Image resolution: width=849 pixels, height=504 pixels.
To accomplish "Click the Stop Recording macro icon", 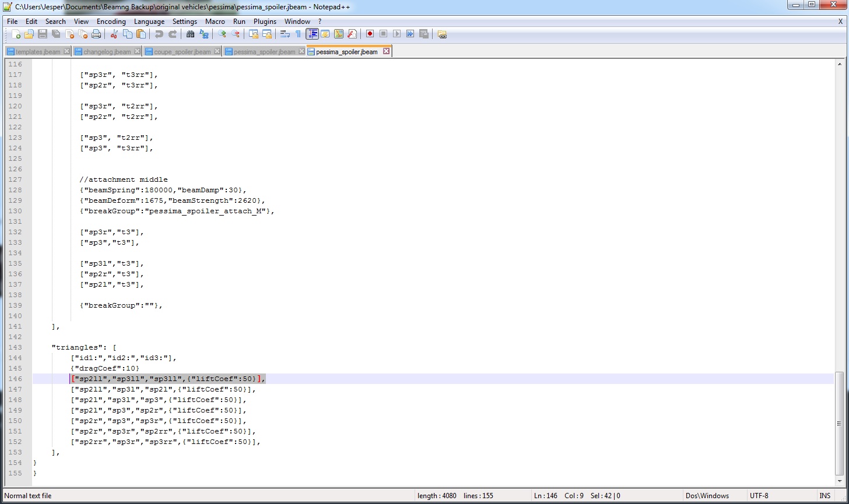I will 383,34.
